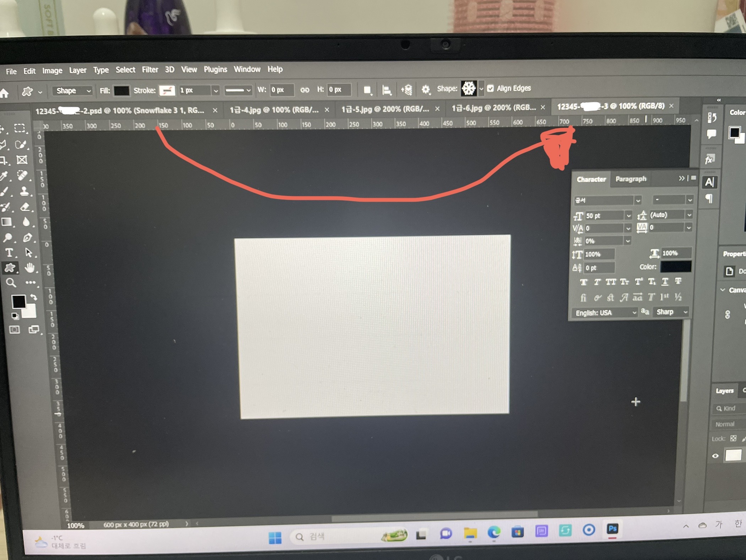Select the Clone Stamp tool
The height and width of the screenshot is (560, 746).
24,191
